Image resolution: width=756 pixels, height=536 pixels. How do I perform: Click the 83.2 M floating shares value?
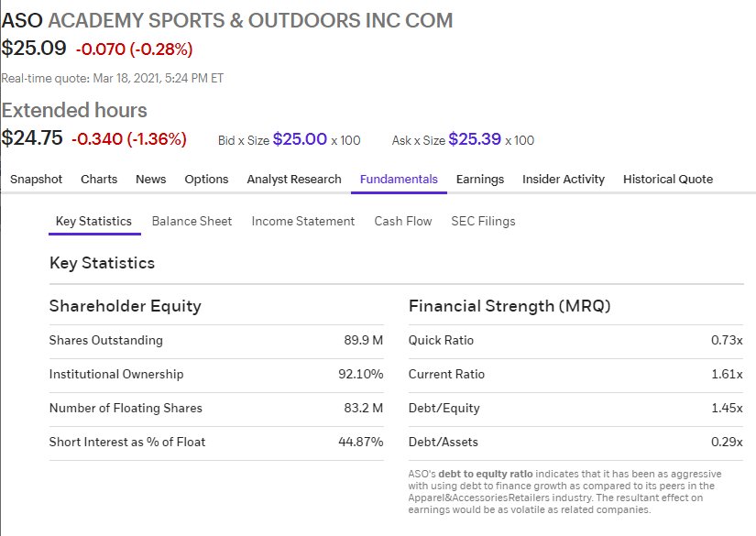click(364, 409)
